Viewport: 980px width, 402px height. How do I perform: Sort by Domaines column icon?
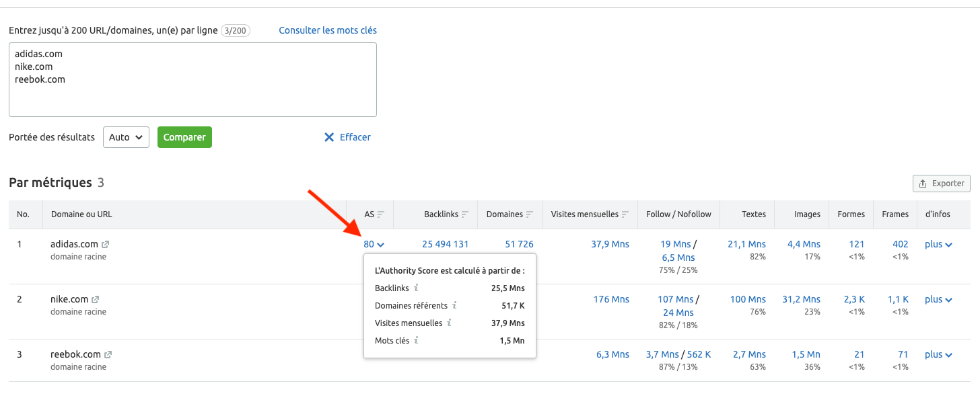[530, 214]
